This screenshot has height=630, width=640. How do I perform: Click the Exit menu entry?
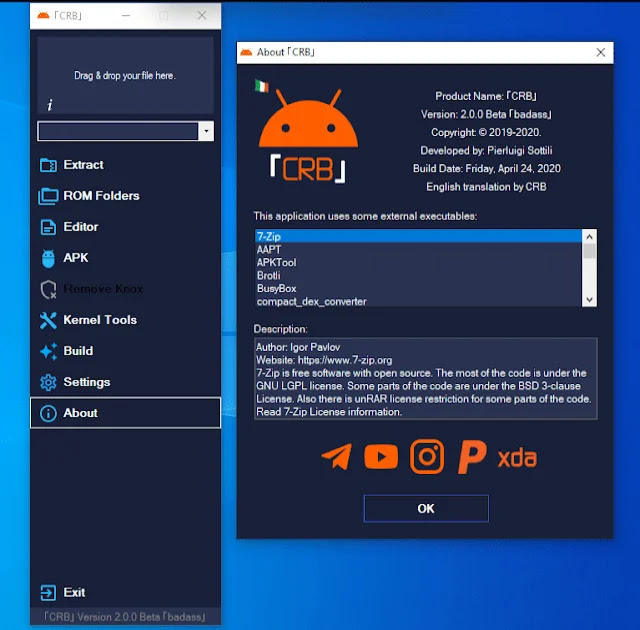click(x=125, y=592)
